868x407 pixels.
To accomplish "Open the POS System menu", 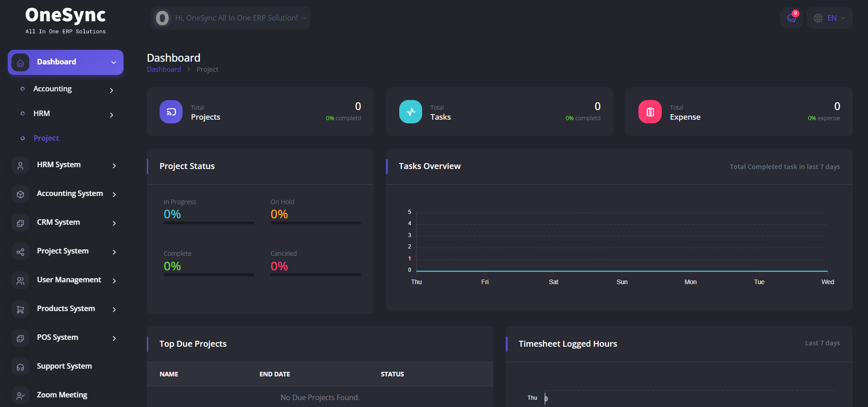I will coord(58,337).
